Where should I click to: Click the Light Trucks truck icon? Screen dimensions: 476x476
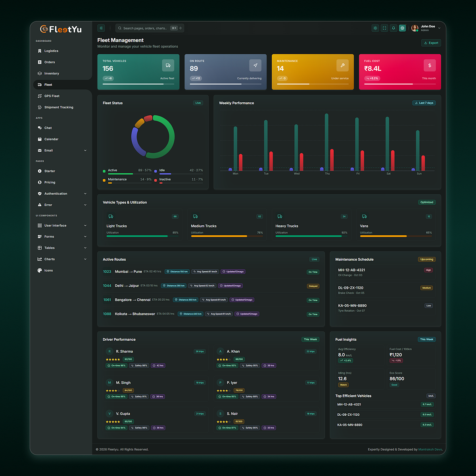111,217
